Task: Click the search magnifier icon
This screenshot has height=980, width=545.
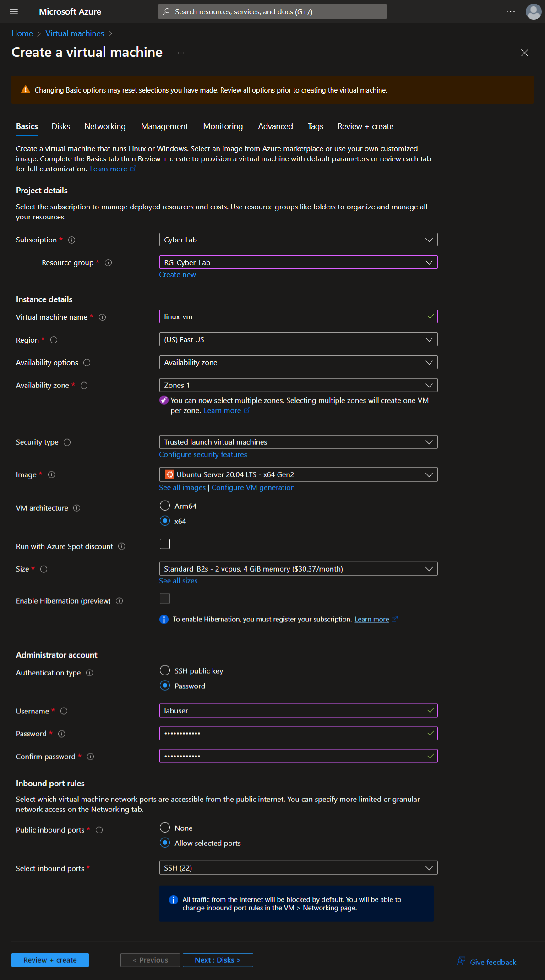Action: click(166, 11)
